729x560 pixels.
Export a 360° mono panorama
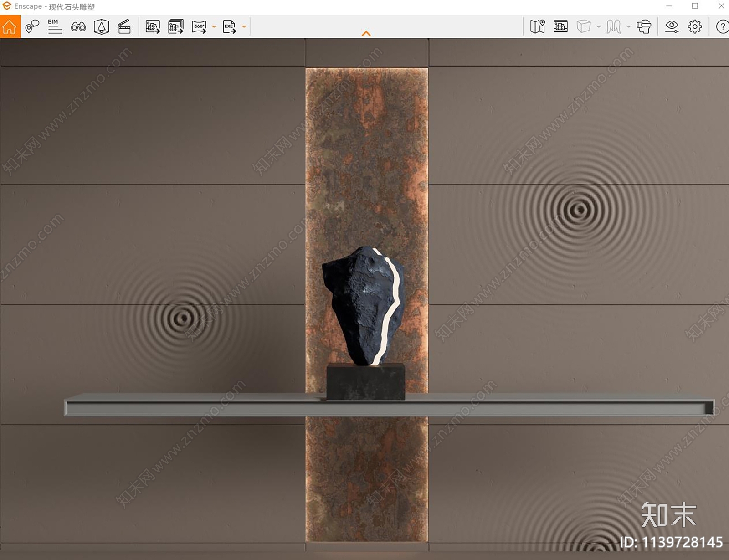199,27
